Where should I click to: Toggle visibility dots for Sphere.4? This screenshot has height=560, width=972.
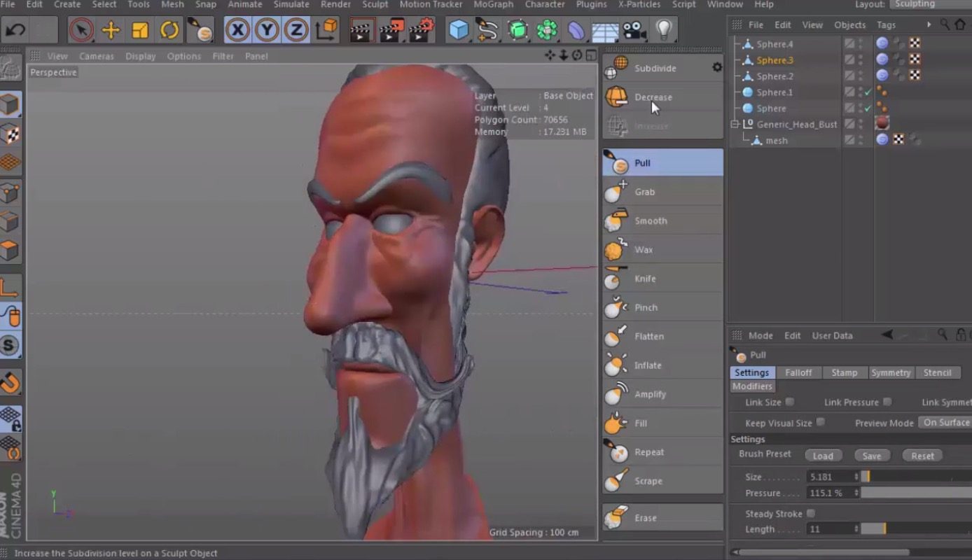tap(861, 43)
